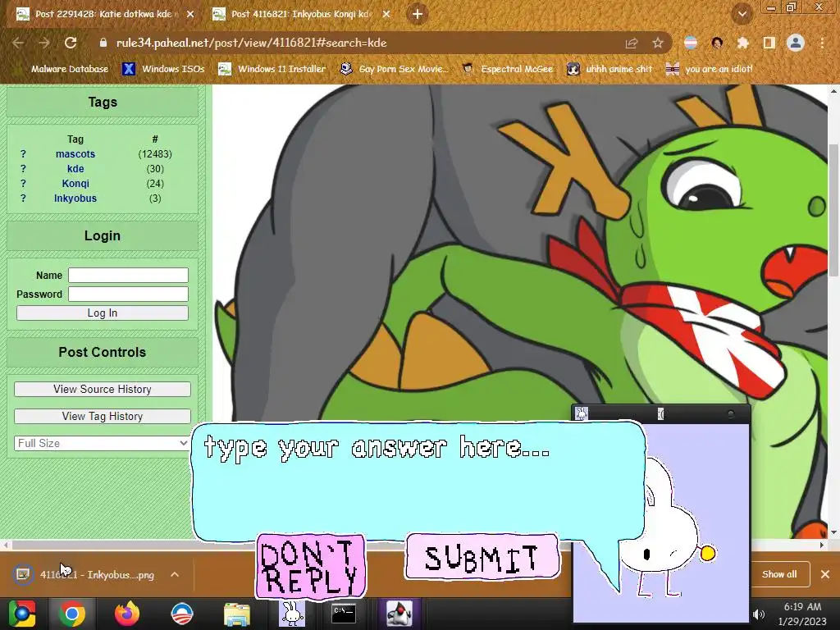The height and width of the screenshot is (630, 840).
Task: Open the Espectral McGee bookmark
Action: 507,69
